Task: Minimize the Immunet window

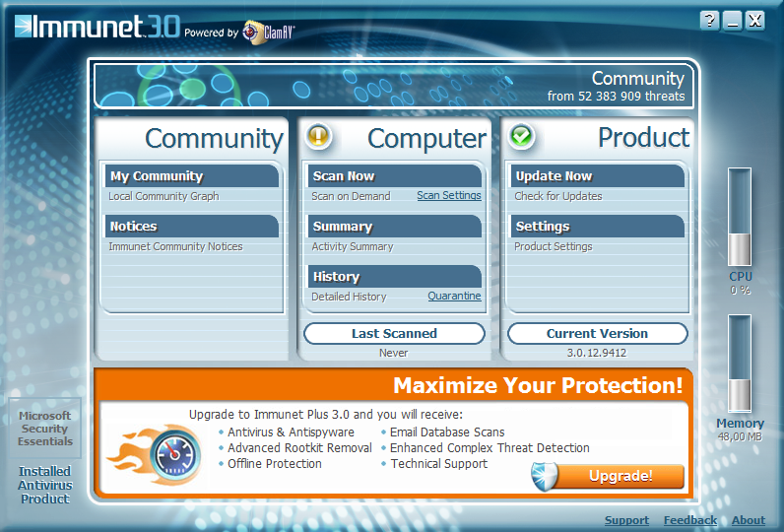Action: (732, 21)
